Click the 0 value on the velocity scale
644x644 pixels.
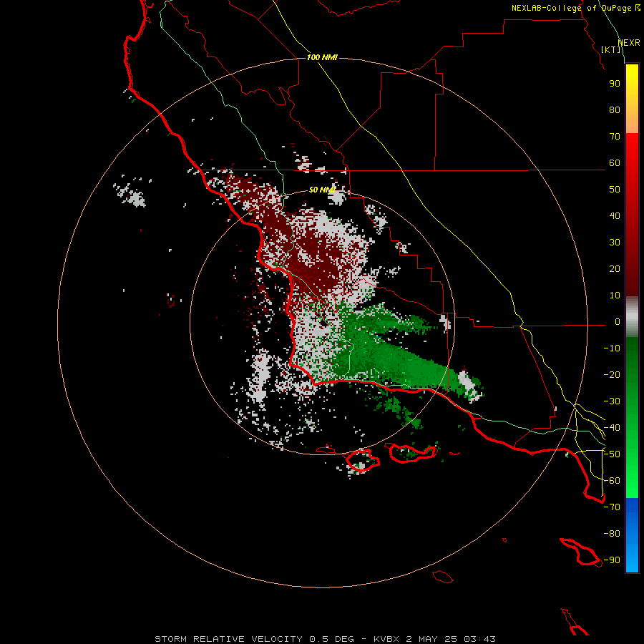coord(618,322)
